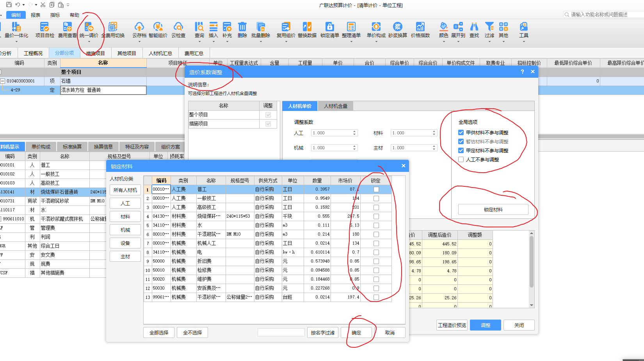Open the 指标 menu tab

(55, 15)
